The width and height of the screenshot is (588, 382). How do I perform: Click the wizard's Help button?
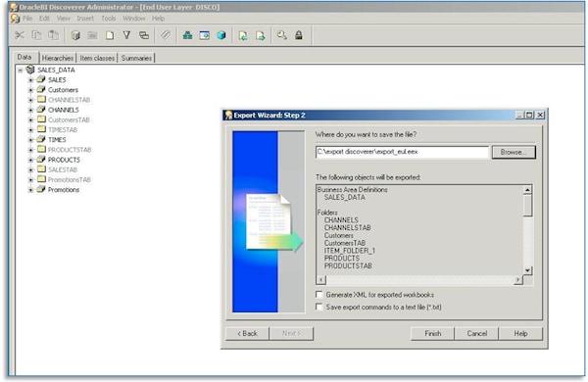(520, 333)
